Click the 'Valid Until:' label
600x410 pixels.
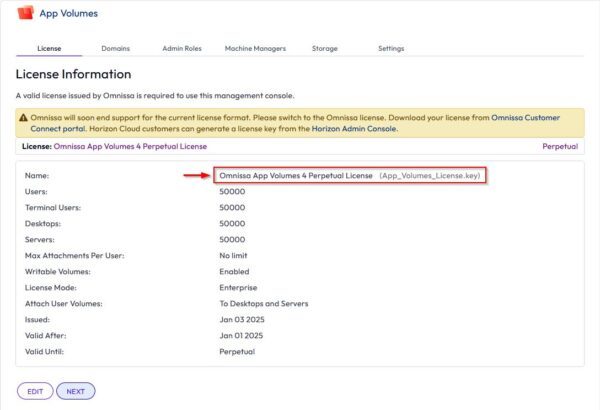pos(44,352)
